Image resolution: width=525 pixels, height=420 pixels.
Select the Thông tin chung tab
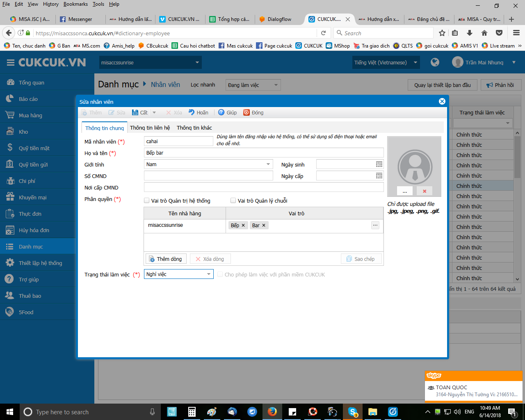105,128
